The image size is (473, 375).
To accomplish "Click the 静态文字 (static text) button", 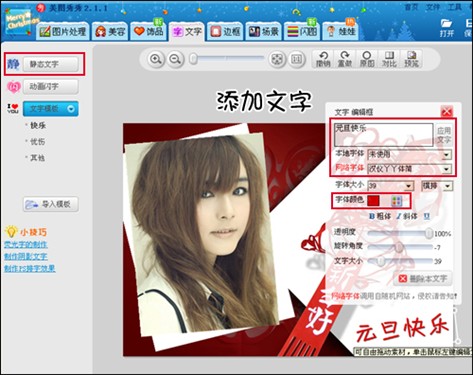I will 51,64.
